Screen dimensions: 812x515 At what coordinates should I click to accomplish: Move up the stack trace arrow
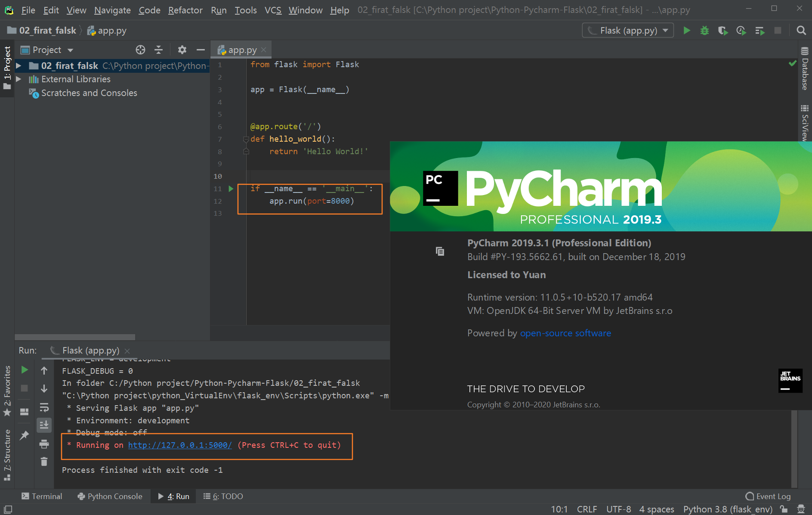point(44,370)
